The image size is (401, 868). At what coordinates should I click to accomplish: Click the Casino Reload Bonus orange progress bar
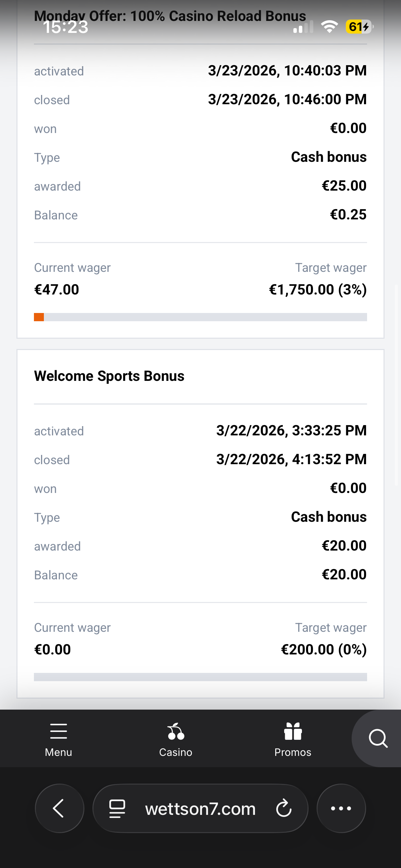coord(39,317)
